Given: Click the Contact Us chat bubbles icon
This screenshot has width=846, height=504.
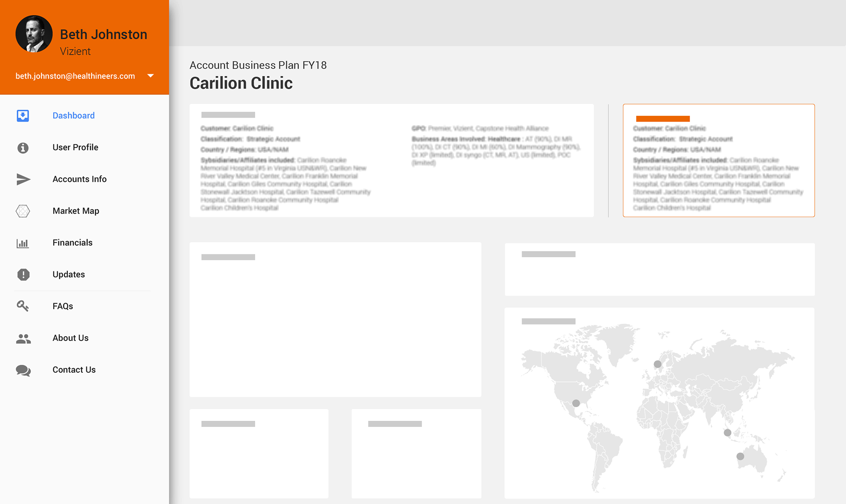Looking at the screenshot, I should click(23, 371).
